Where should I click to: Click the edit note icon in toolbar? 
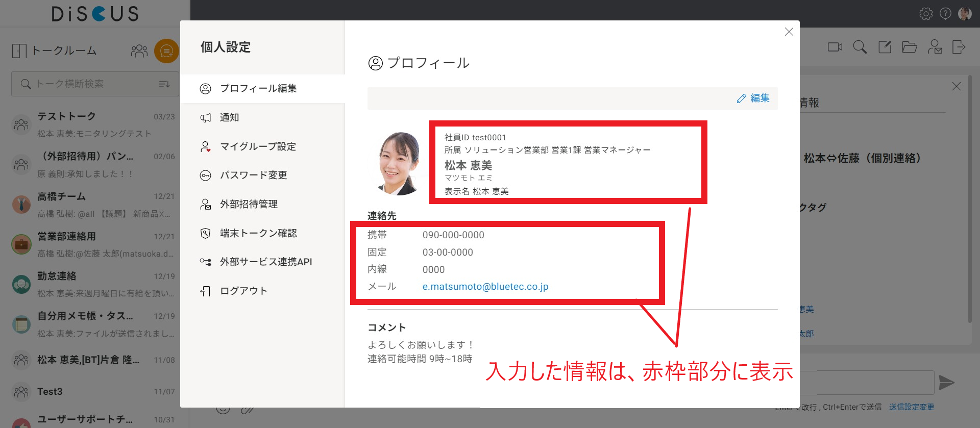pos(885,47)
